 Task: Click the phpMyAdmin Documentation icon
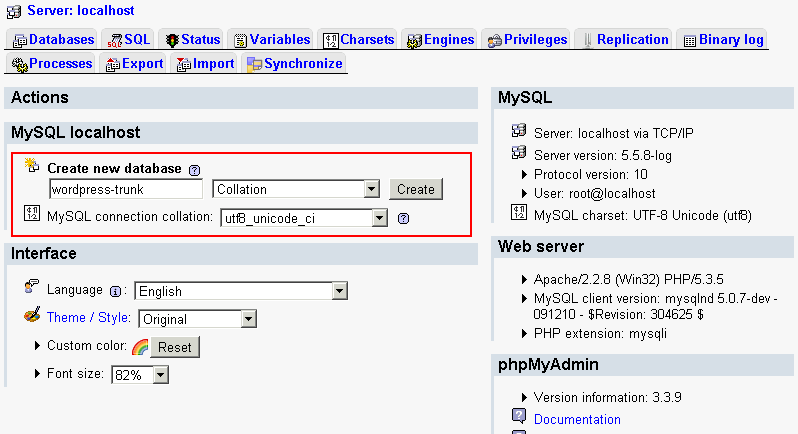pos(519,418)
